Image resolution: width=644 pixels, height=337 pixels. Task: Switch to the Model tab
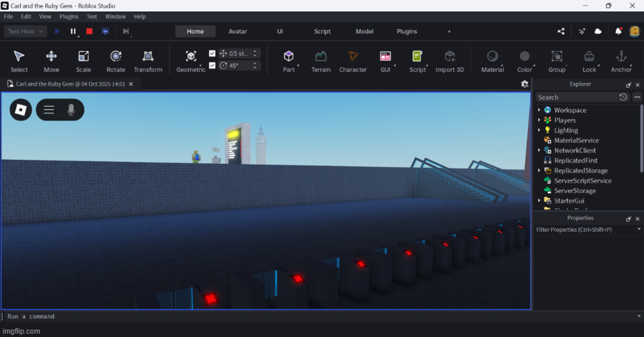(365, 31)
